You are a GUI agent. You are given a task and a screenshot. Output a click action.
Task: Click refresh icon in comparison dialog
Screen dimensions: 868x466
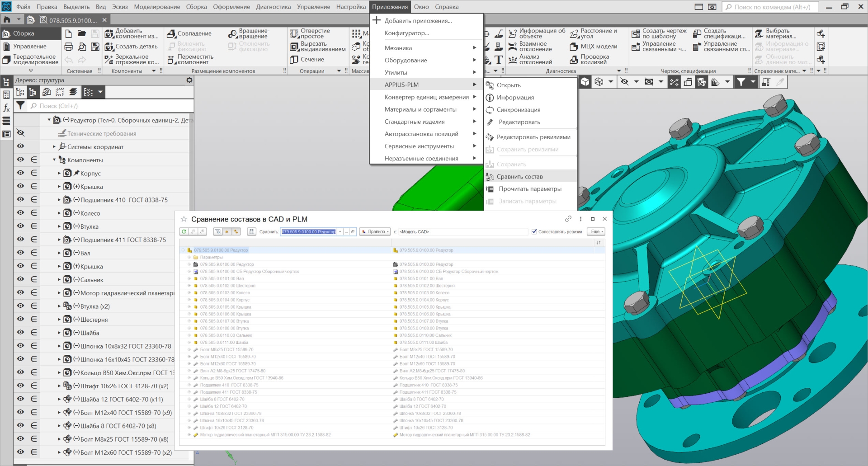(184, 231)
